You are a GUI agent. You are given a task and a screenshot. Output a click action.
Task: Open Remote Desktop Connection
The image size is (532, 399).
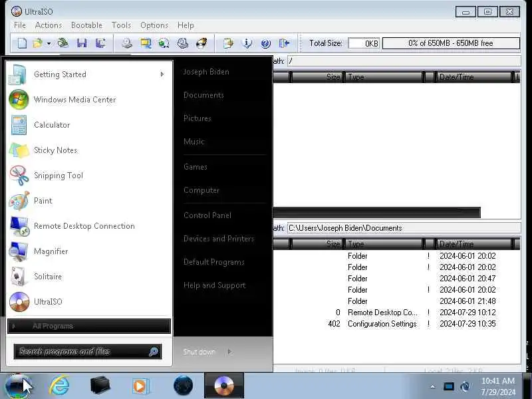[x=89, y=226]
